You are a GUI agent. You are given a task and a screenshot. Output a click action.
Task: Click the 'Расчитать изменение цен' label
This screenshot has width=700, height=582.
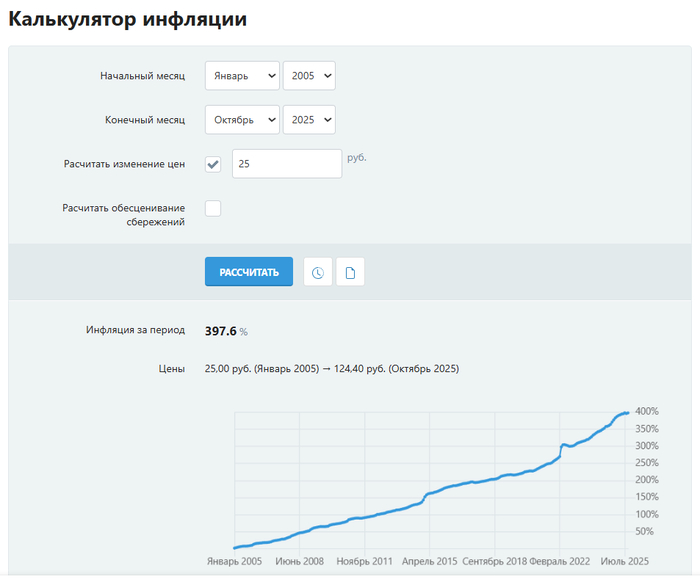[x=123, y=163]
